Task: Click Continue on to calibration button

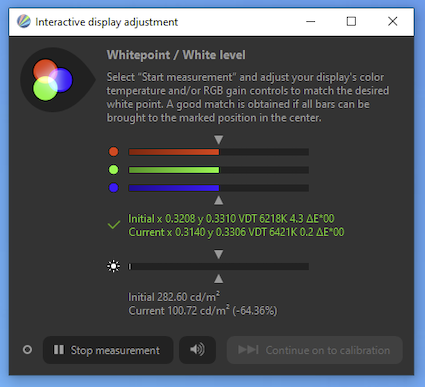Action: [x=315, y=350]
